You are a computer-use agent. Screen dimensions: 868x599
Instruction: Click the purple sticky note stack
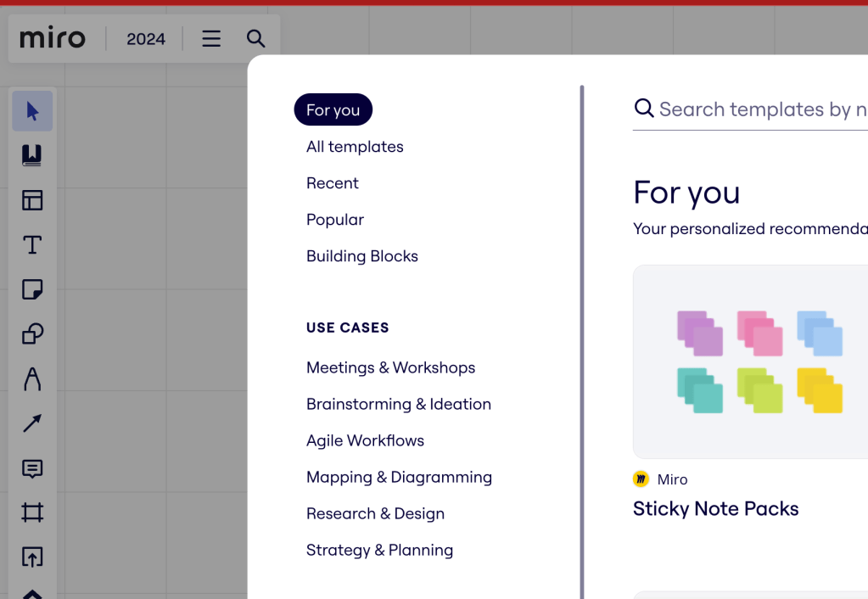click(x=700, y=333)
